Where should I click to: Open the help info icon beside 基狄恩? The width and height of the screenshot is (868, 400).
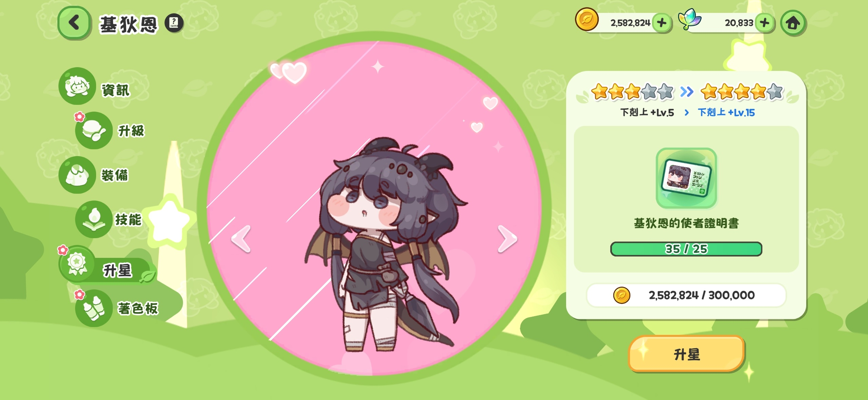tap(174, 23)
